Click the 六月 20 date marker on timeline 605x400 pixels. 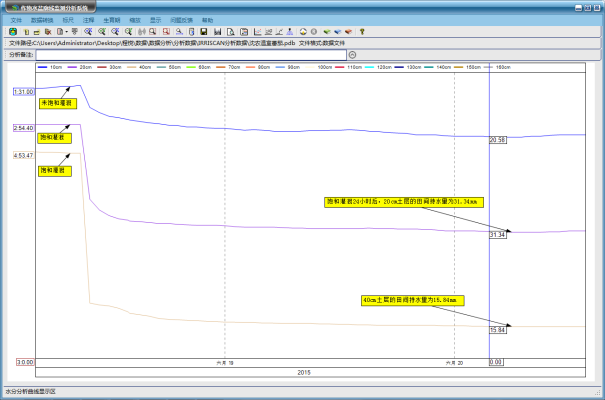(x=455, y=363)
